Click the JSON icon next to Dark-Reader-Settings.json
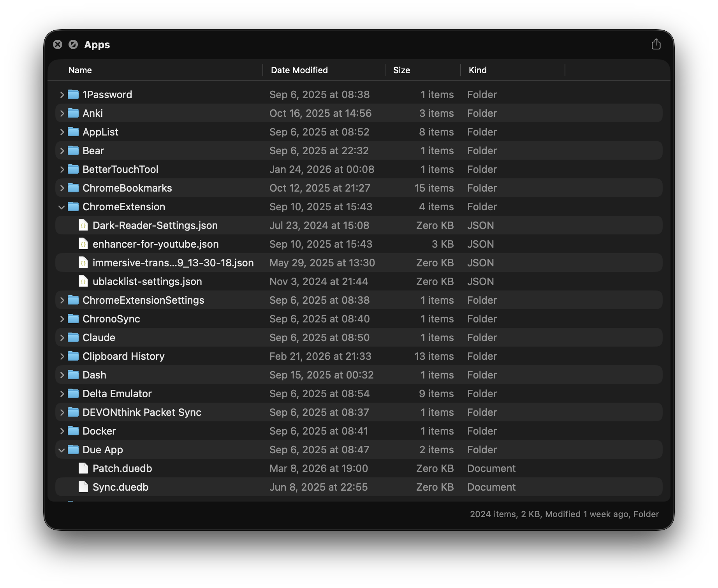 [x=83, y=225]
